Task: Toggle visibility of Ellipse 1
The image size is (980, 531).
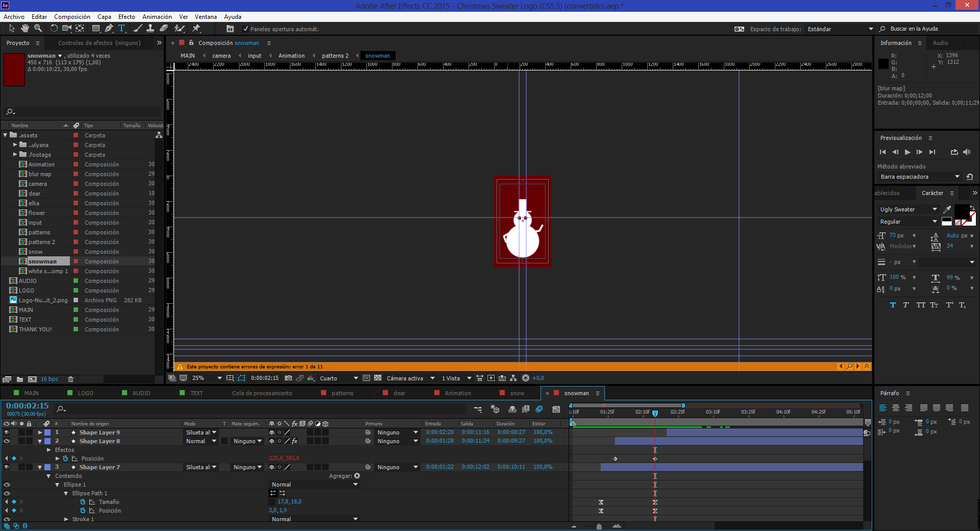Action: (7, 485)
